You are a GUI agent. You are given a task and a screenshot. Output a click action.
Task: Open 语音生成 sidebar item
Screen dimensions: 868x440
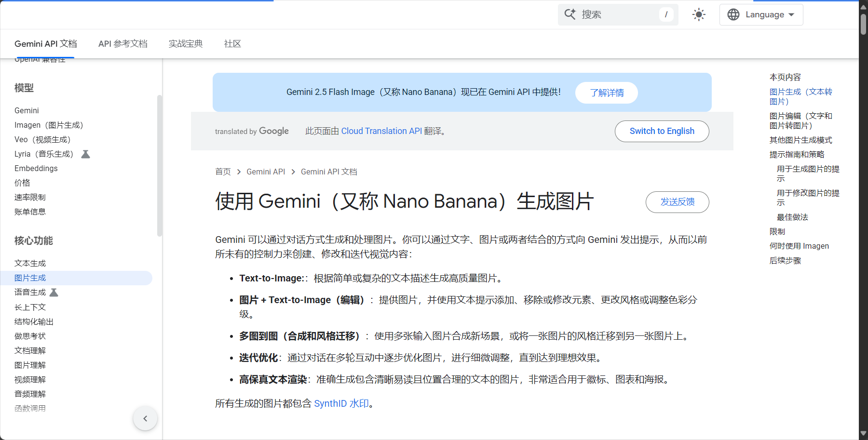(x=30, y=292)
